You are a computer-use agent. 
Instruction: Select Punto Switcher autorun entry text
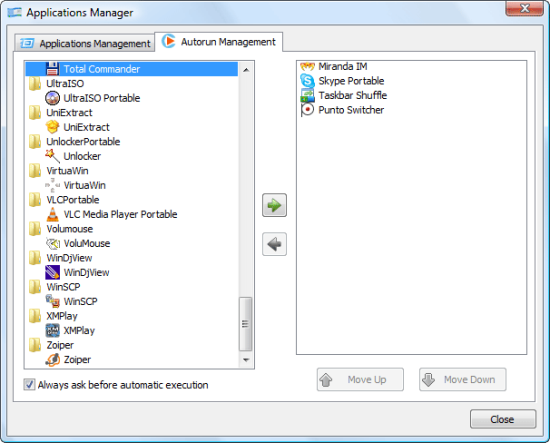351,110
